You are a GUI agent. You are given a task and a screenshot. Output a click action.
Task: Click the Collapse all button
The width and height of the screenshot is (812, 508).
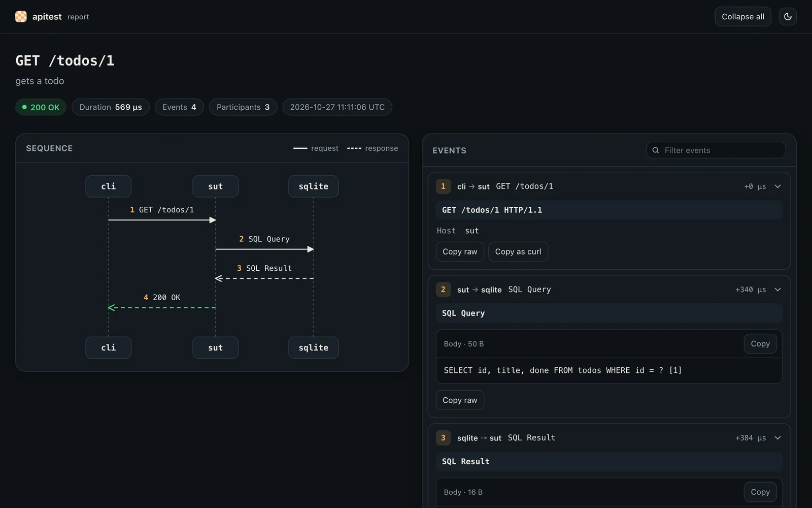pos(743,17)
